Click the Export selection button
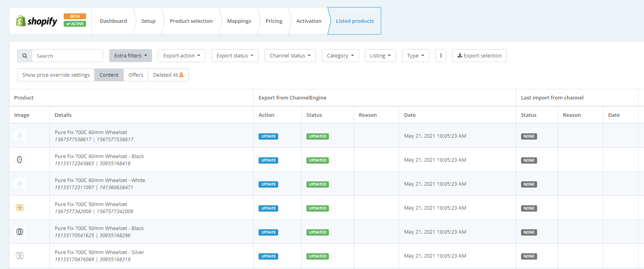 (479, 55)
